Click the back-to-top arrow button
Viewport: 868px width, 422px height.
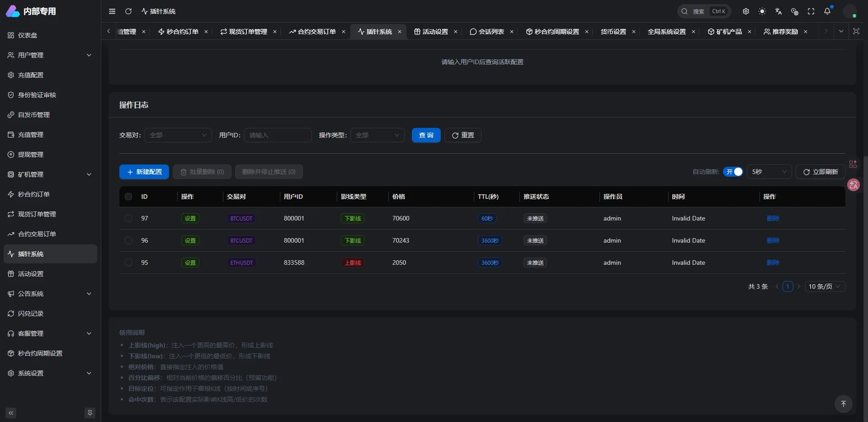coord(844,404)
